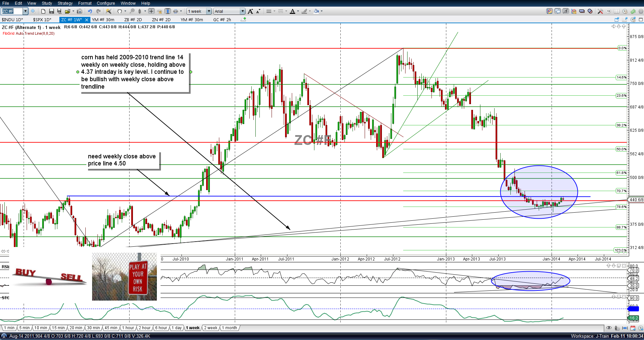Click the link charts chain icon

tap(175, 11)
